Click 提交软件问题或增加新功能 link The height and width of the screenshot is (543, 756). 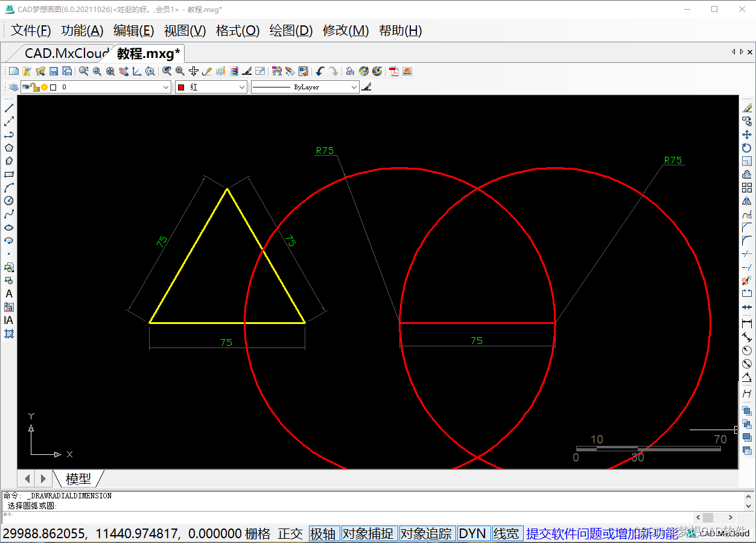click(x=602, y=534)
